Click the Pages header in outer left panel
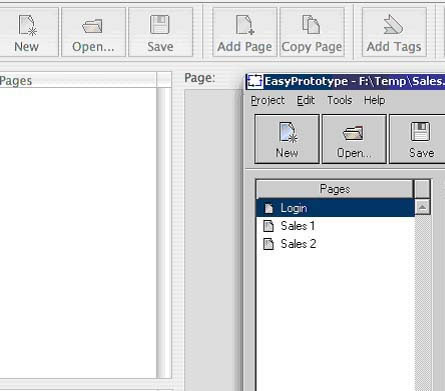 coord(78,80)
